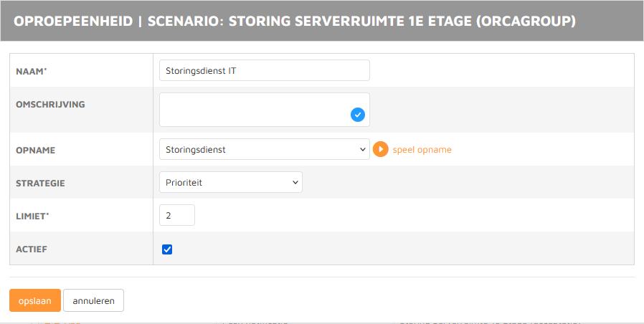This screenshot has width=644, height=324.
Task: Click the chevron arrow of the Opname select
Action: tap(361, 150)
